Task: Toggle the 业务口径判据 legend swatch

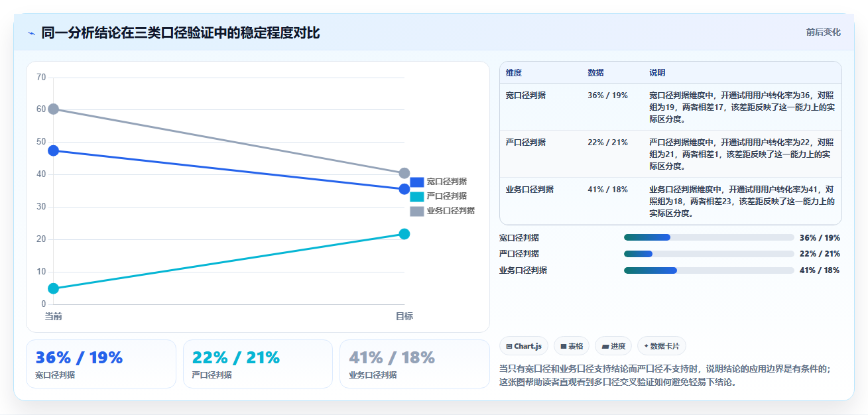Action: [416, 211]
